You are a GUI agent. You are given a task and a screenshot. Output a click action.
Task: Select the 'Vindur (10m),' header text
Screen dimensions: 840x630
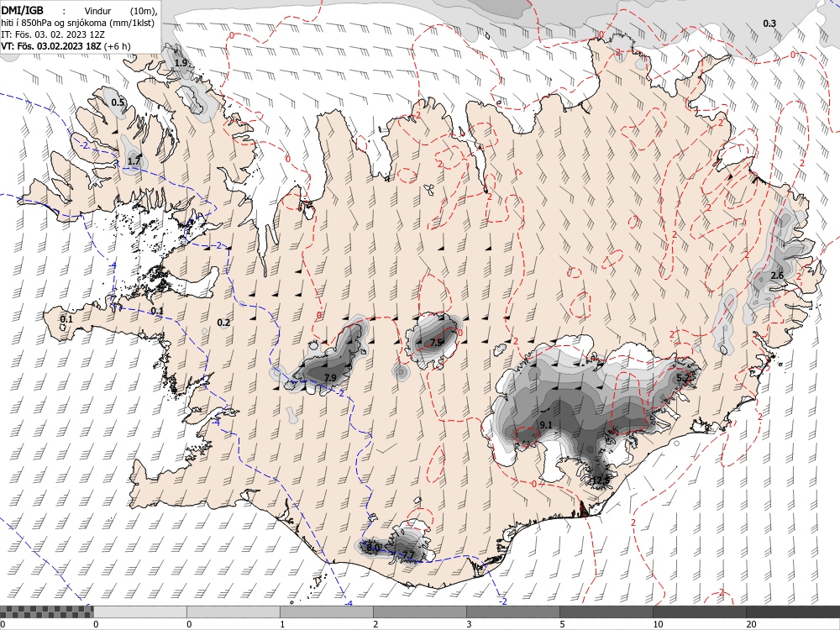[x=121, y=11]
